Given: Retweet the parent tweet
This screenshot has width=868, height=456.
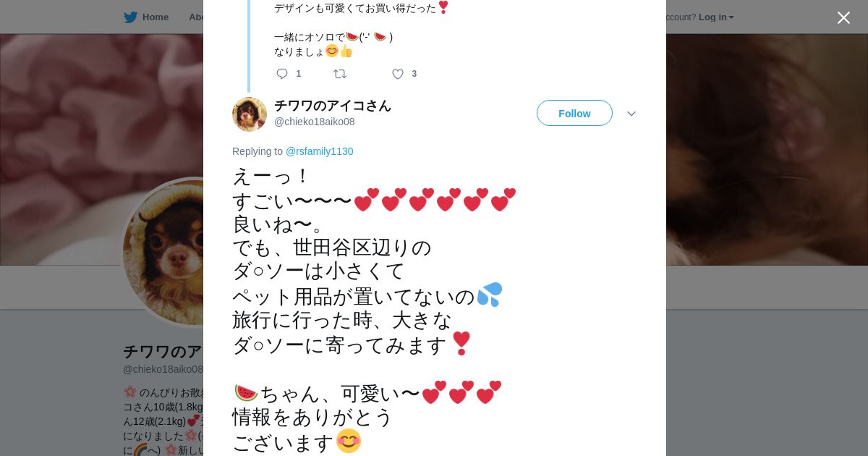Looking at the screenshot, I should pyautogui.click(x=339, y=74).
